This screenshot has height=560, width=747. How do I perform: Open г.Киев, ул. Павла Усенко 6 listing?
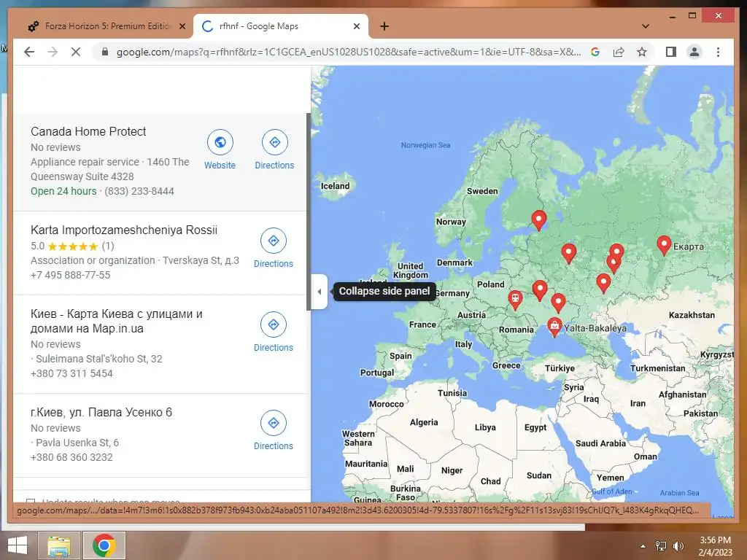pyautogui.click(x=101, y=413)
